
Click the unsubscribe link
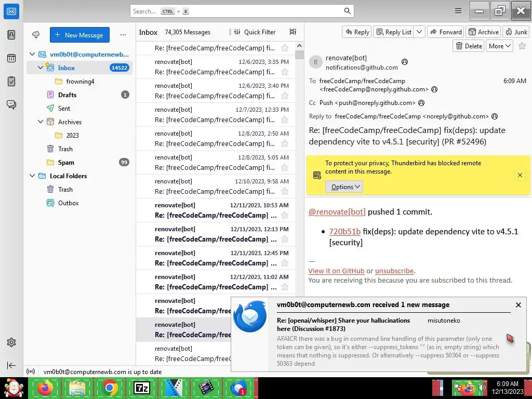point(394,271)
